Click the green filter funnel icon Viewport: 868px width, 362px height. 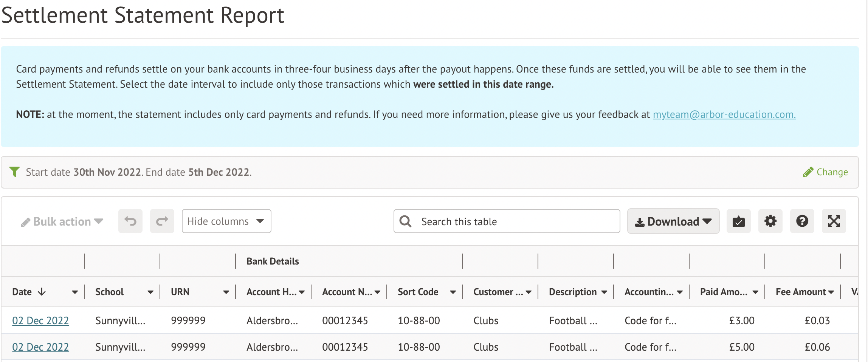click(x=14, y=172)
